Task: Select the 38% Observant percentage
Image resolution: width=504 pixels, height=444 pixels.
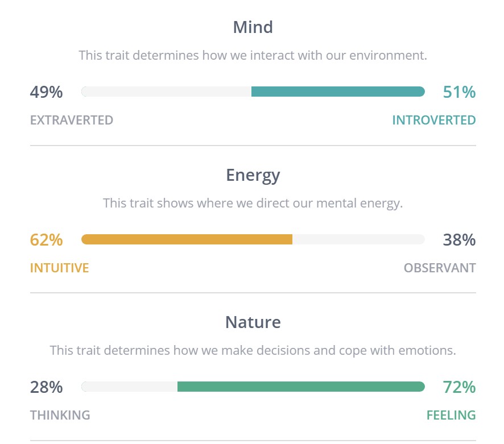Action: [458, 240]
